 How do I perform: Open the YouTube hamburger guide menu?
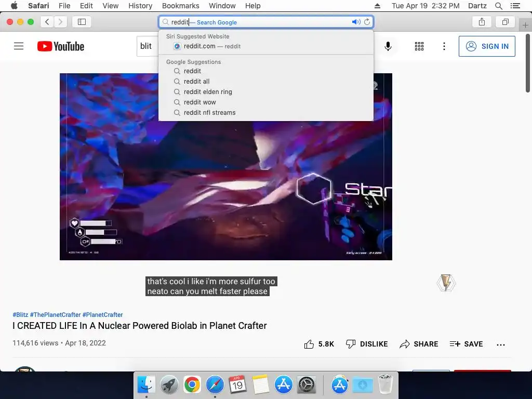point(19,46)
